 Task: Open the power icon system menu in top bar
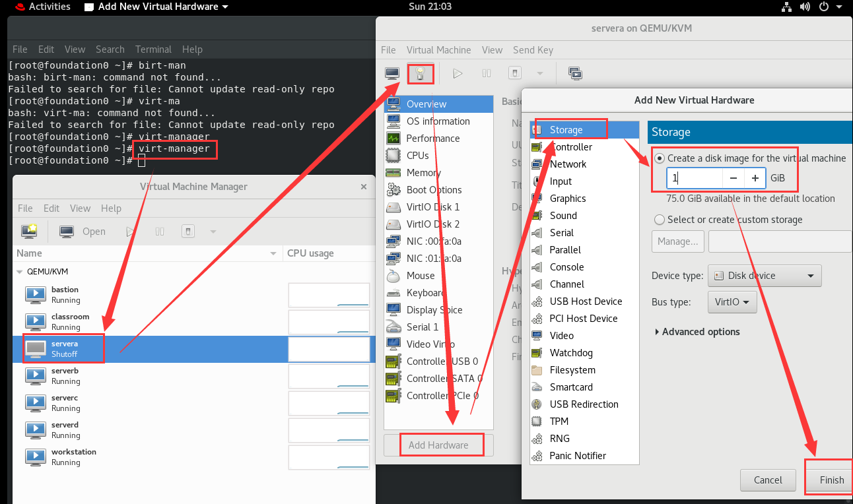[x=824, y=7]
